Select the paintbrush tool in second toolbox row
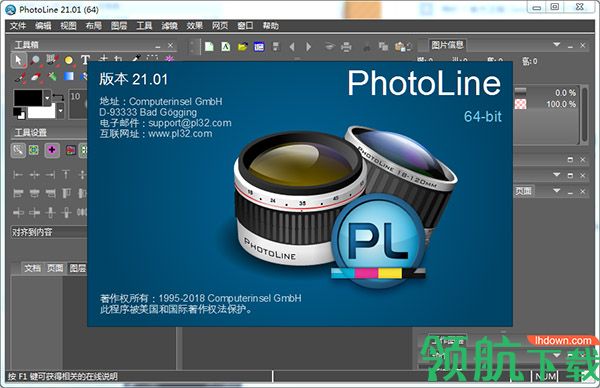 (x=20, y=77)
